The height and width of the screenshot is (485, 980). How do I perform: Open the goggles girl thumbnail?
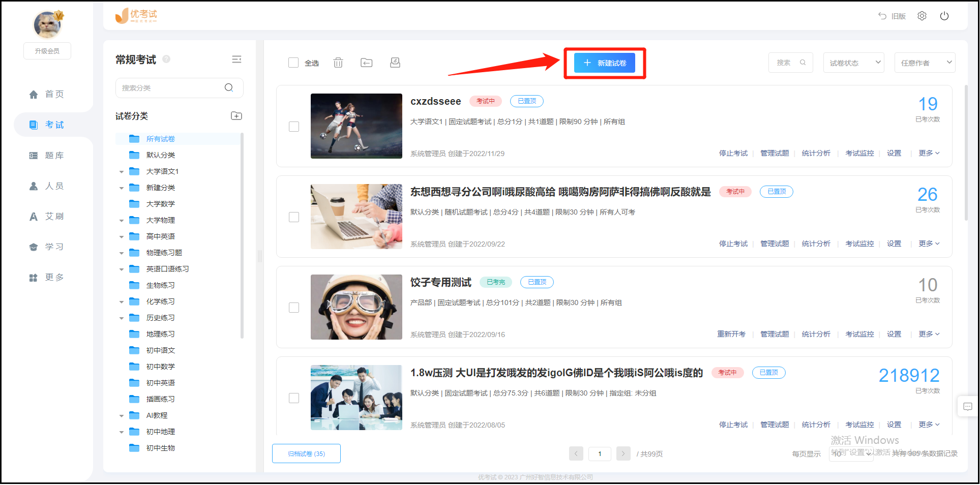coord(357,307)
